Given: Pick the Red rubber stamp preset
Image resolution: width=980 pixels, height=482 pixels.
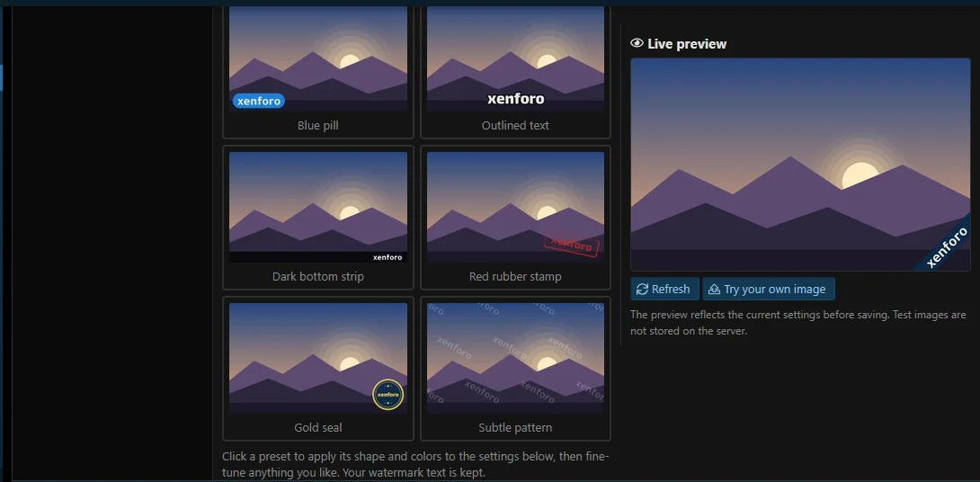Looking at the screenshot, I should (516, 218).
